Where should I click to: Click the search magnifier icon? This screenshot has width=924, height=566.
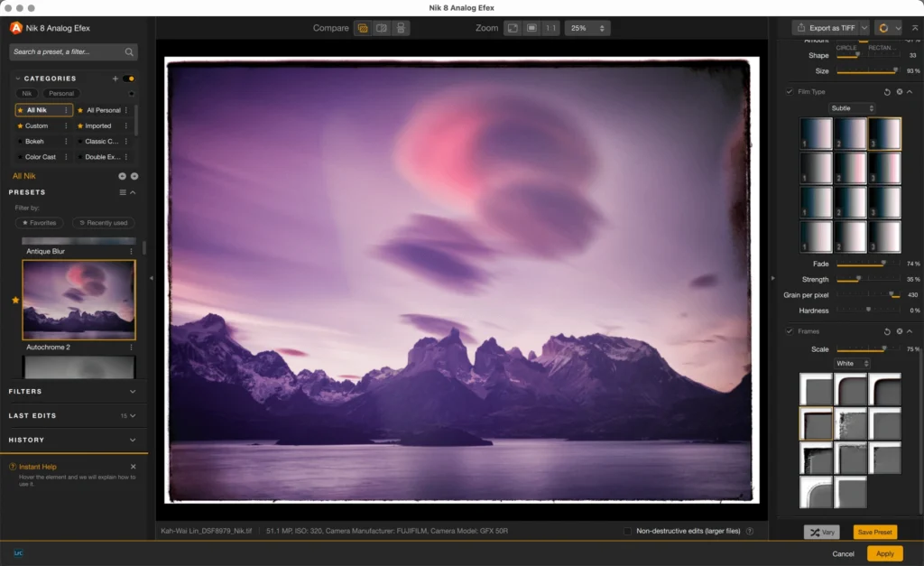pos(130,52)
